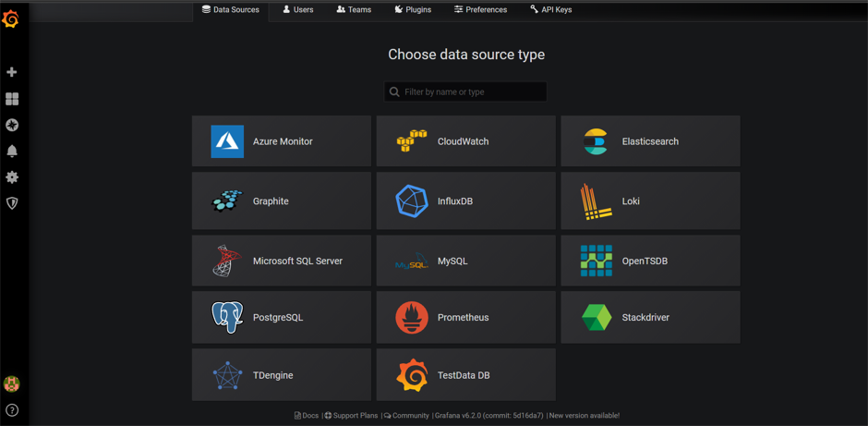Select the Stackdriver label
868x426 pixels.
click(646, 318)
